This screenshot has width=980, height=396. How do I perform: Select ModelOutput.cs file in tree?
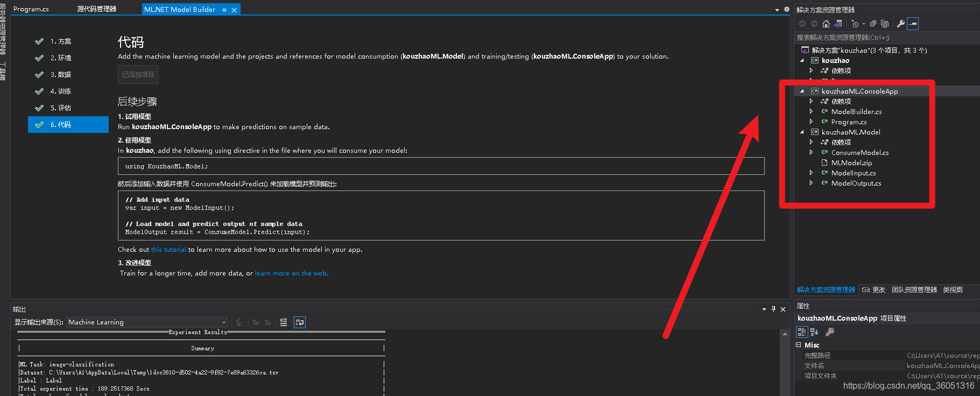[856, 183]
